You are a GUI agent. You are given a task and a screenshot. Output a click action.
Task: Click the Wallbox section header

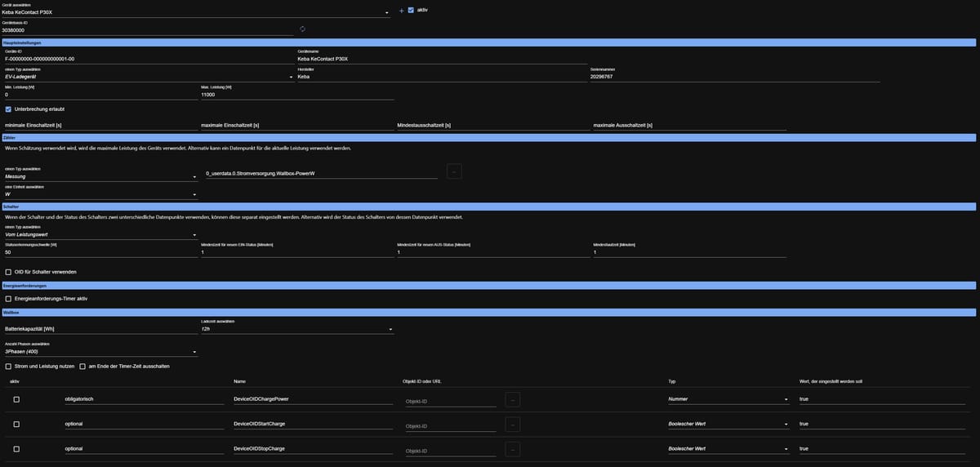(x=489, y=312)
